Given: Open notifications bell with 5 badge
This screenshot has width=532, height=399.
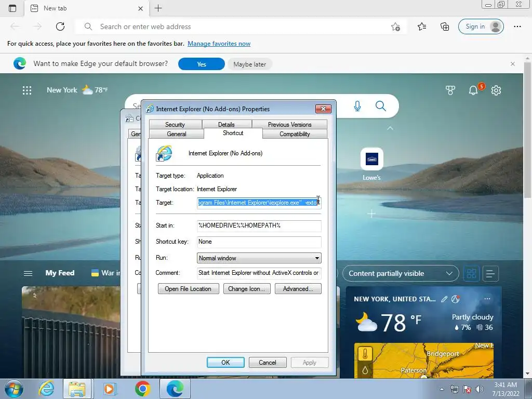Looking at the screenshot, I should pos(474,90).
